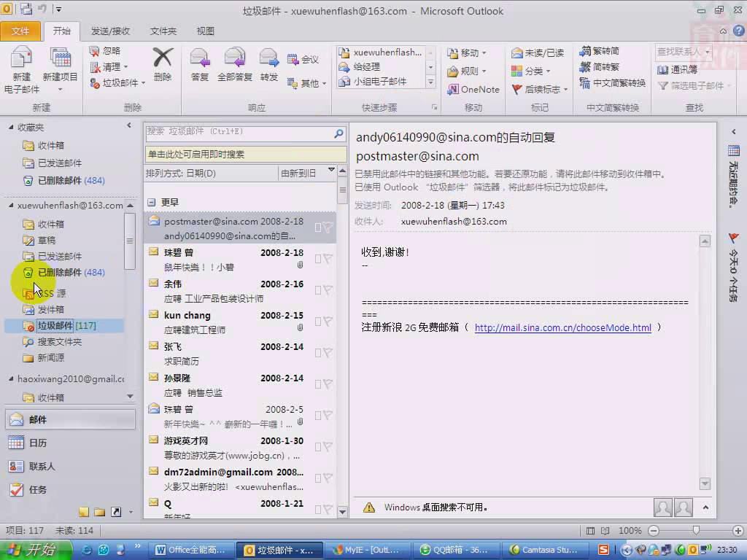747x560 pixels.
Task: Open the 通讯簿 address book
Action: (x=677, y=69)
